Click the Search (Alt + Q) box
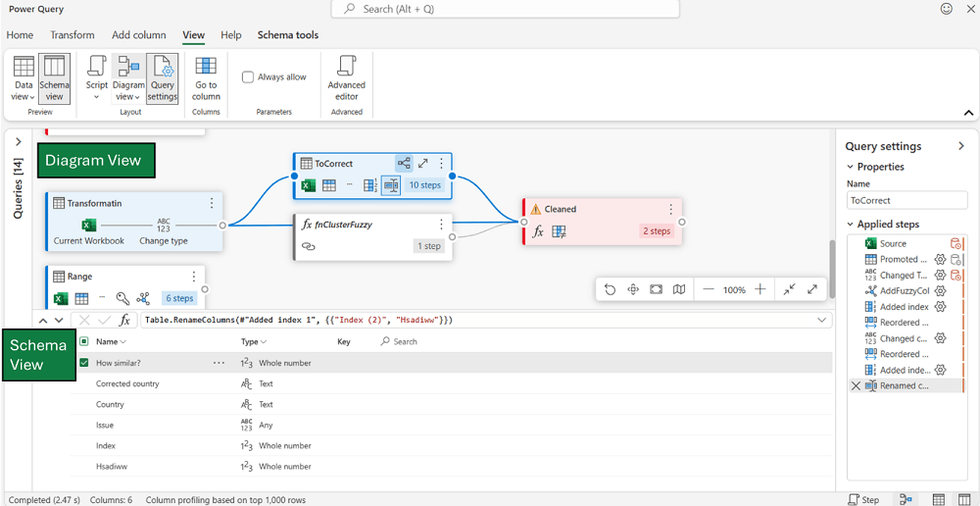The width and height of the screenshot is (980, 506). point(505,10)
